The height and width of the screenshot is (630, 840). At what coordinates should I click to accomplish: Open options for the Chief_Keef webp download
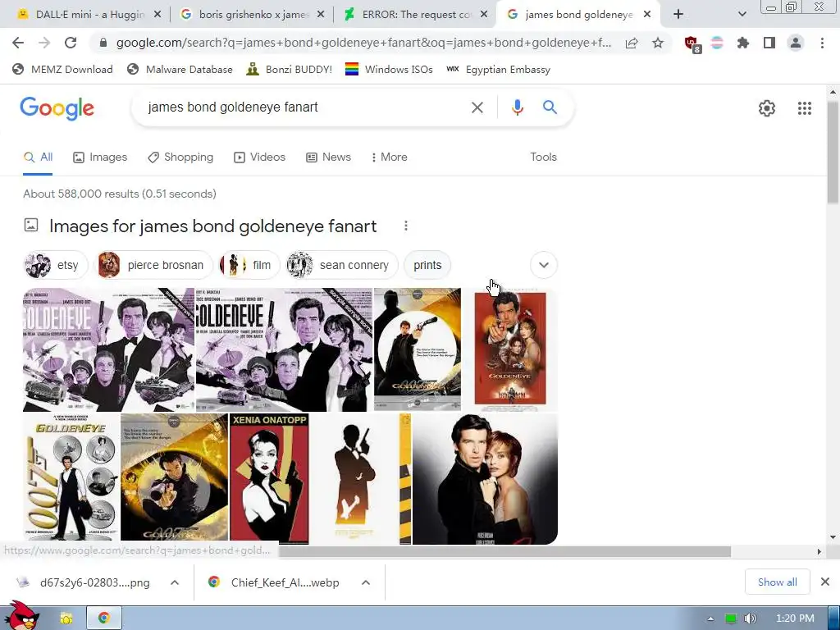click(x=366, y=582)
